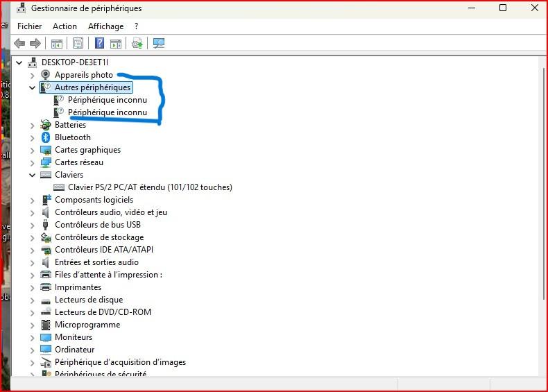Select the Entrées et sorties audio label
Image resolution: width=548 pixels, height=392 pixels.
pyautogui.click(x=96, y=262)
